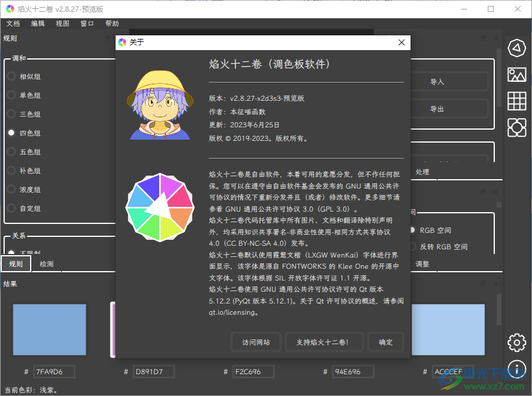Confirm the About dialog with 确定

[x=385, y=341]
